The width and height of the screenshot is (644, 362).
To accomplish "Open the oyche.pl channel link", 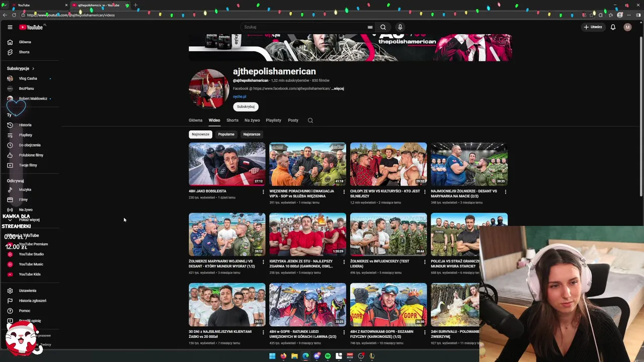I will [x=239, y=97].
